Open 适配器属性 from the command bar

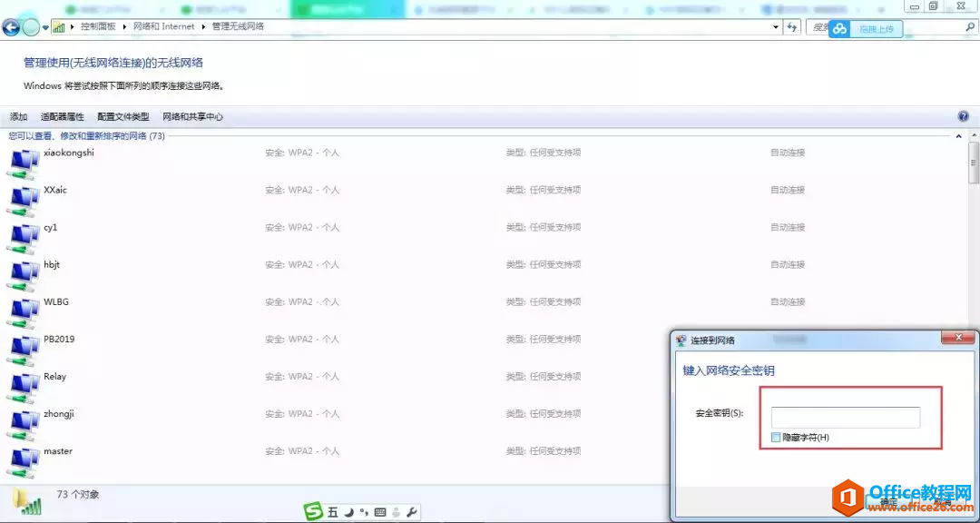click(x=63, y=117)
